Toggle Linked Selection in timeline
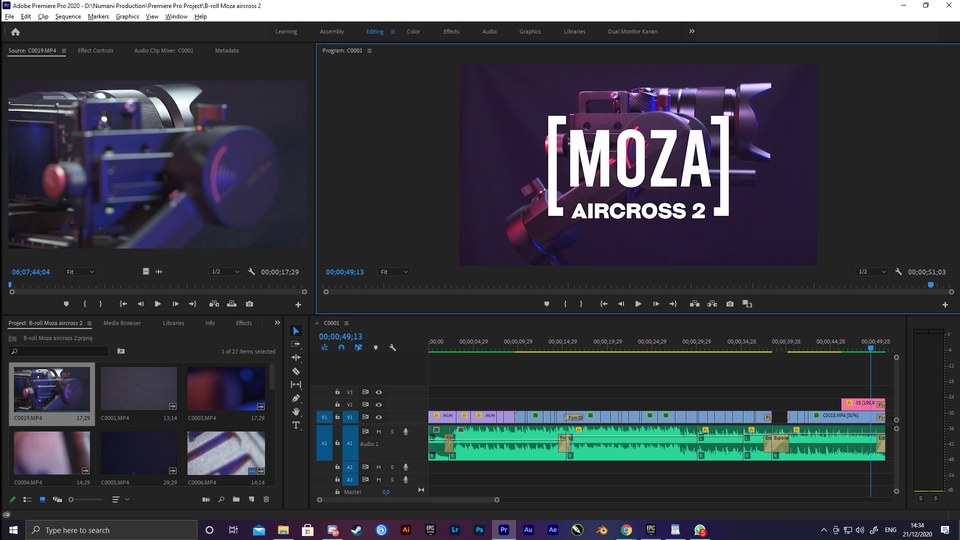The width and height of the screenshot is (960, 540). (358, 348)
